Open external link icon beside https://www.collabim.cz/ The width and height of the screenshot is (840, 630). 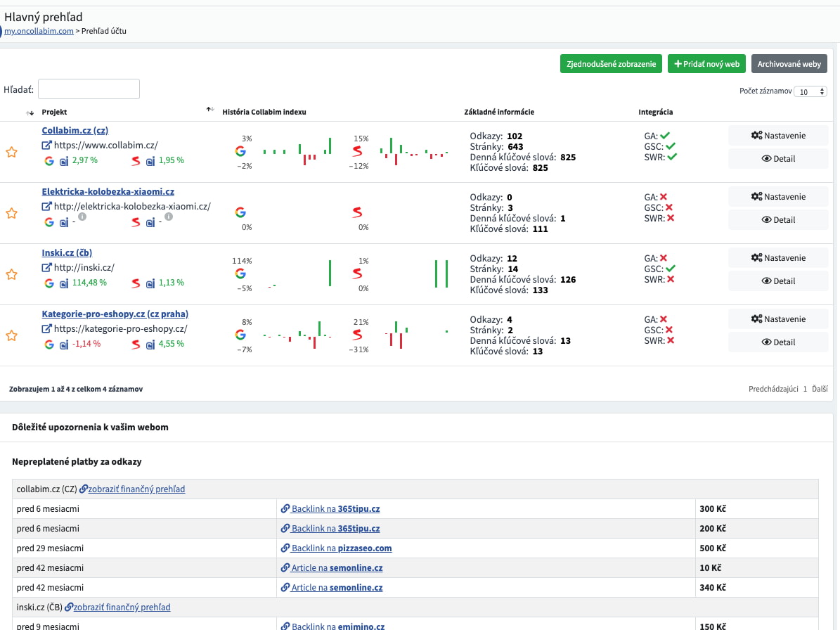pos(46,145)
